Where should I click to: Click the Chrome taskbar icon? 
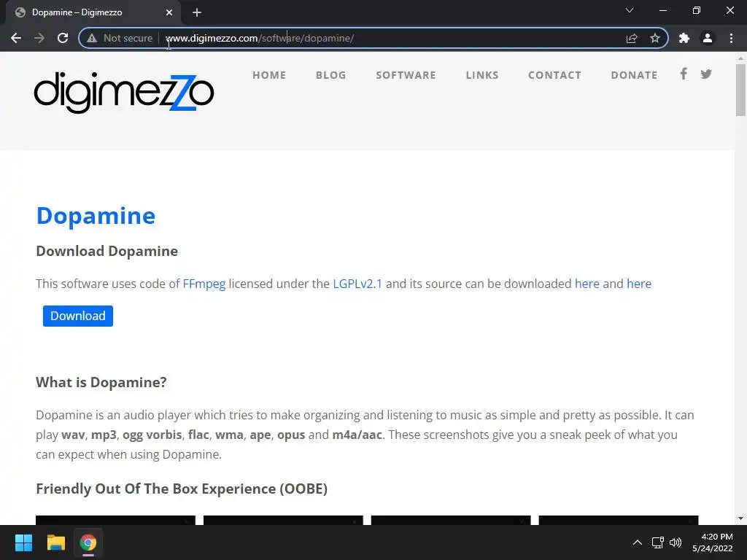[88, 542]
